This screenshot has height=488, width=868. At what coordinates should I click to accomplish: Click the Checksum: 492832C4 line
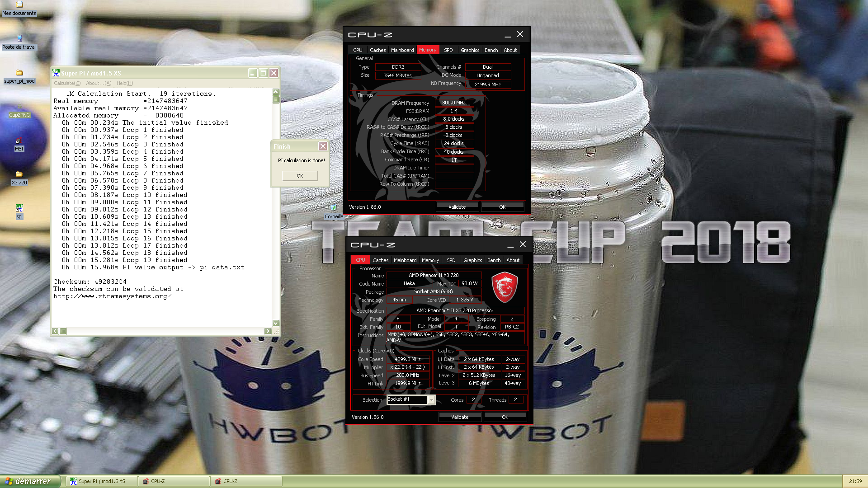tap(90, 282)
